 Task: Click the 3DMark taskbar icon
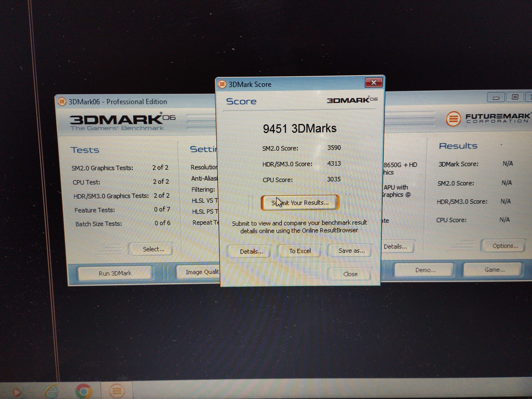[x=117, y=391]
